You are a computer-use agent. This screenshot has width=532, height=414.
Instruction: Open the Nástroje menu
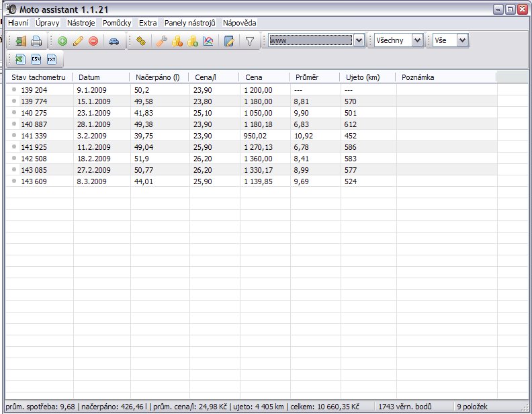(x=81, y=23)
